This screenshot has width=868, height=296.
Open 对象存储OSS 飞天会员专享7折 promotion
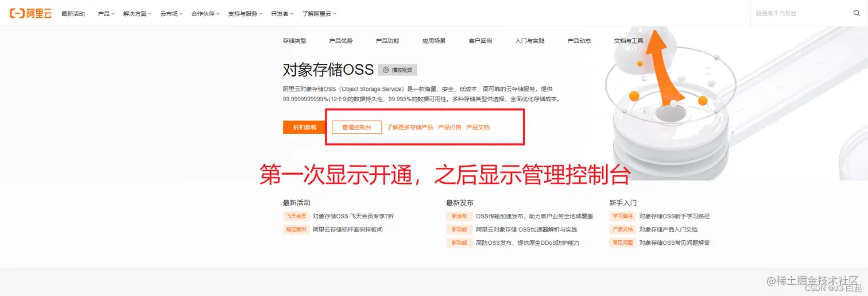point(354,217)
